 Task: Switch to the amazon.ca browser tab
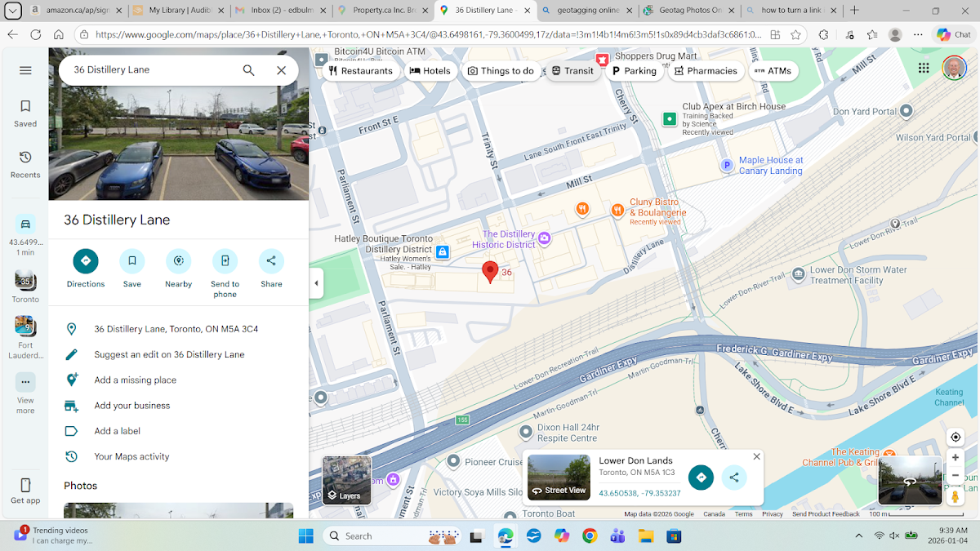(76, 11)
